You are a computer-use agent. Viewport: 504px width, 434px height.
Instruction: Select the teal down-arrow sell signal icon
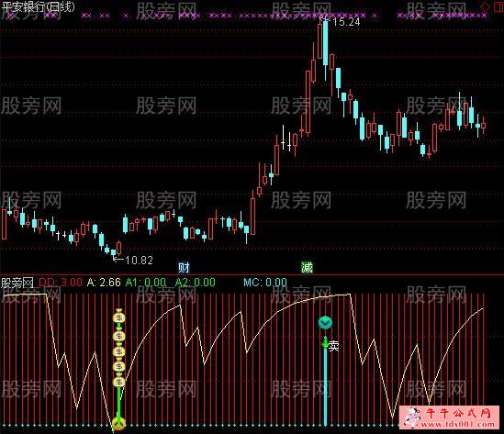pyautogui.click(x=325, y=323)
